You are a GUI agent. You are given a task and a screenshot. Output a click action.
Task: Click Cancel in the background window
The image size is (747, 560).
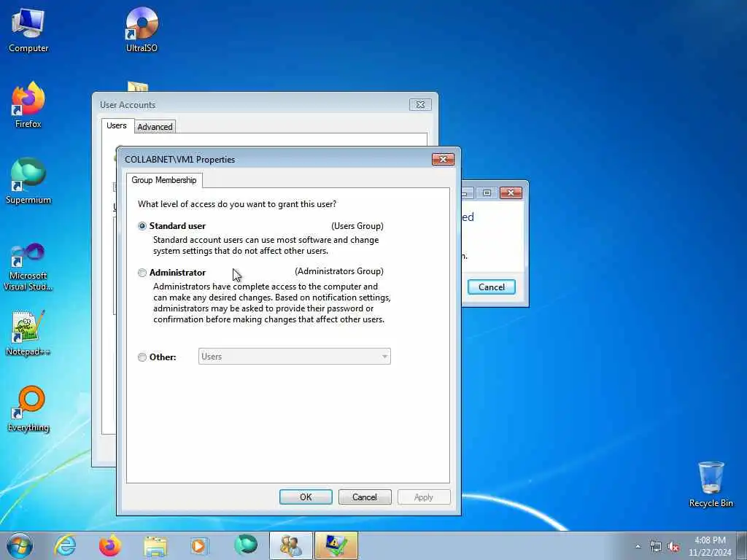[491, 287]
